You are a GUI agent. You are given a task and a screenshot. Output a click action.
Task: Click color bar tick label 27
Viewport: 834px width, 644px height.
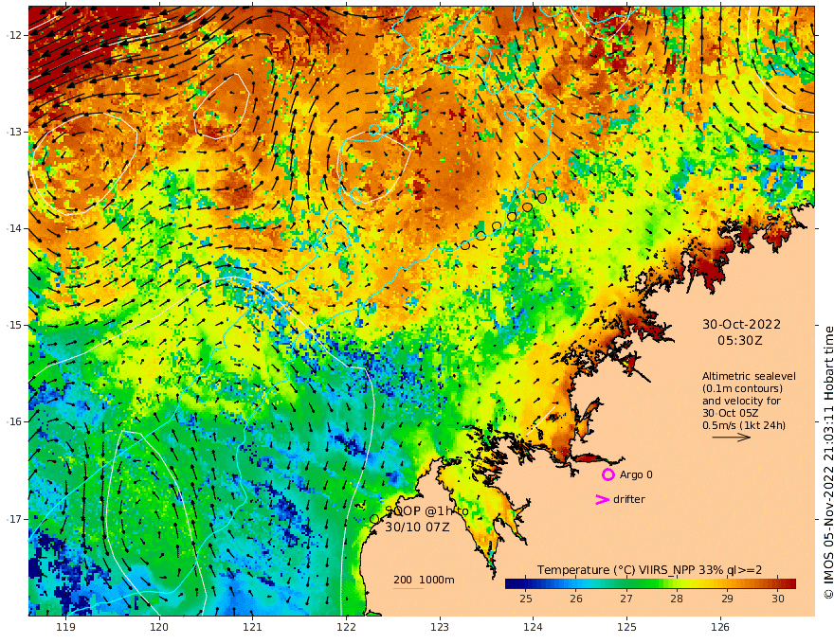coord(626,599)
